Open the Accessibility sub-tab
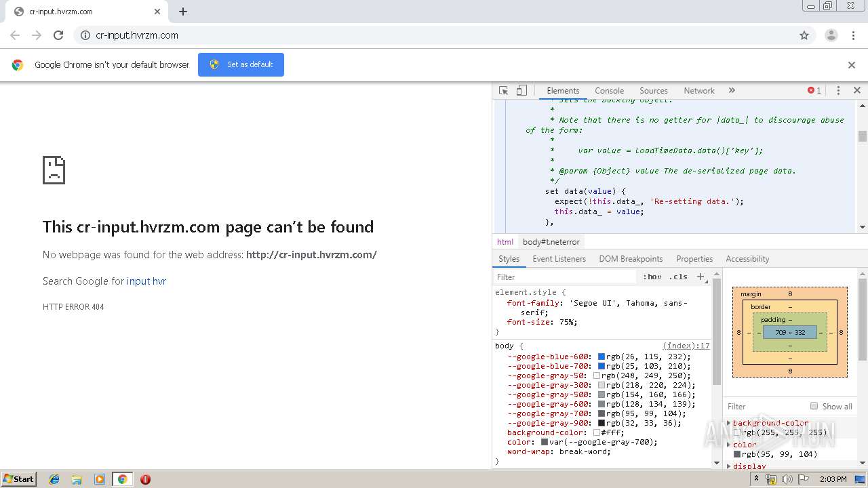Screen dimensions: 868x488 [747, 259]
